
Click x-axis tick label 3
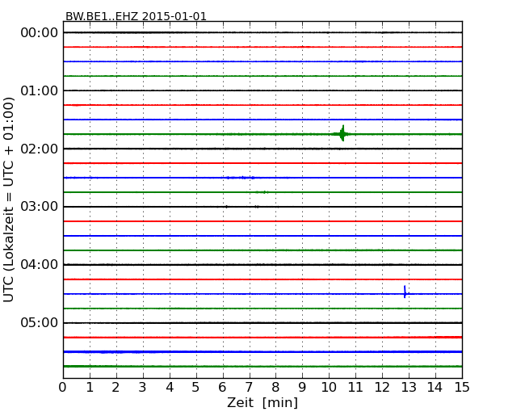point(143,388)
